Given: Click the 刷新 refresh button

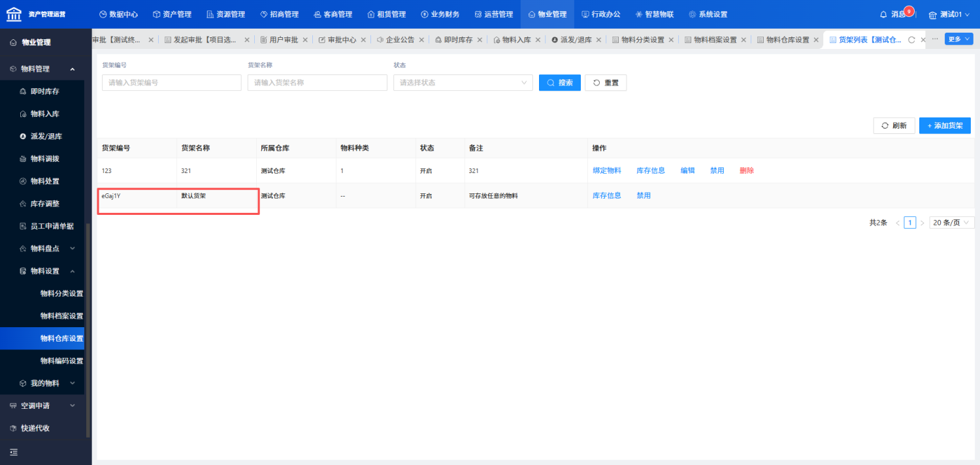Looking at the screenshot, I should click(894, 125).
